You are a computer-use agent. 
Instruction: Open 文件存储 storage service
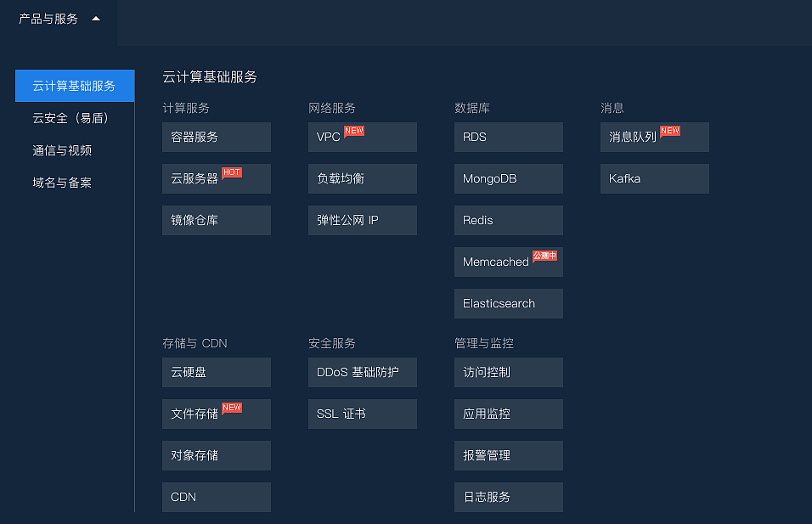point(216,414)
